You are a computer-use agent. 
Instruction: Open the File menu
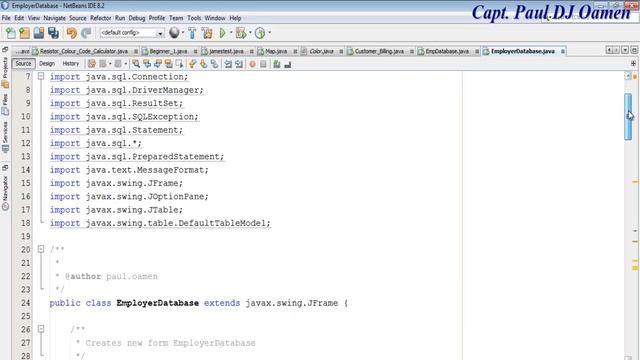[6, 18]
